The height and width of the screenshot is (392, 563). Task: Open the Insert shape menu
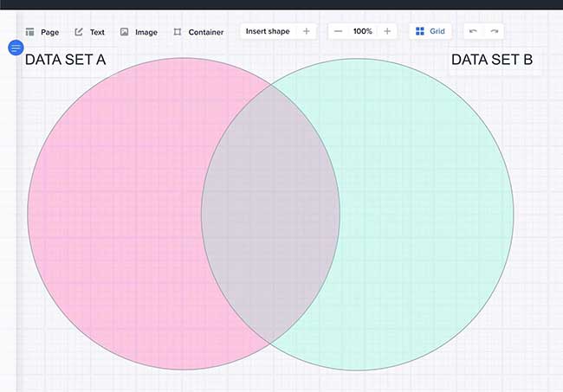(268, 31)
